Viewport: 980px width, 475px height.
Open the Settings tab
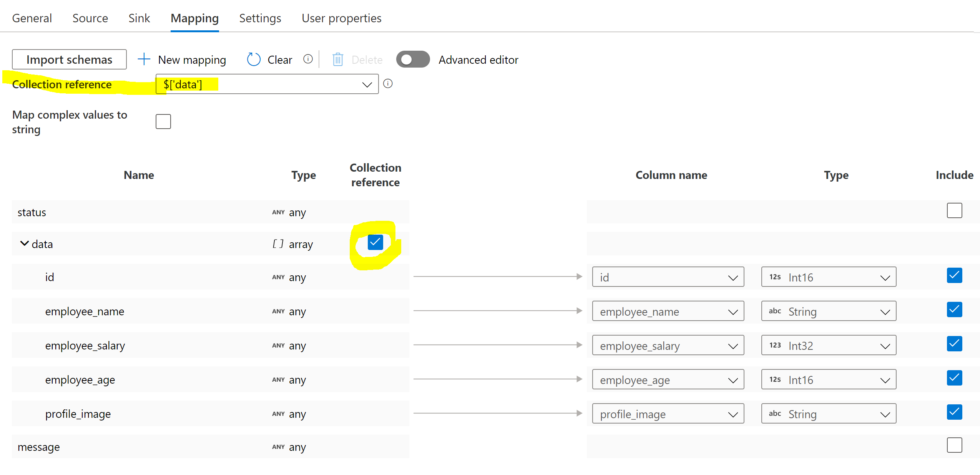coord(260,18)
